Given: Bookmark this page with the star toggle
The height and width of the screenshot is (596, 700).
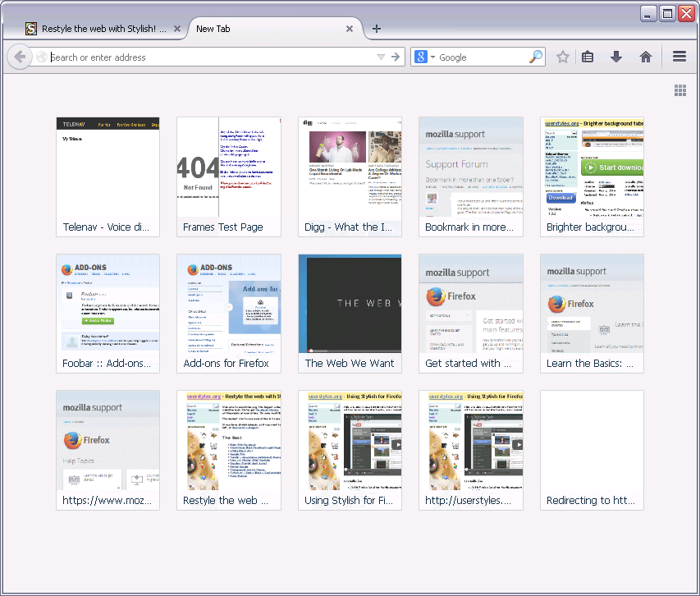Looking at the screenshot, I should tap(561, 56).
